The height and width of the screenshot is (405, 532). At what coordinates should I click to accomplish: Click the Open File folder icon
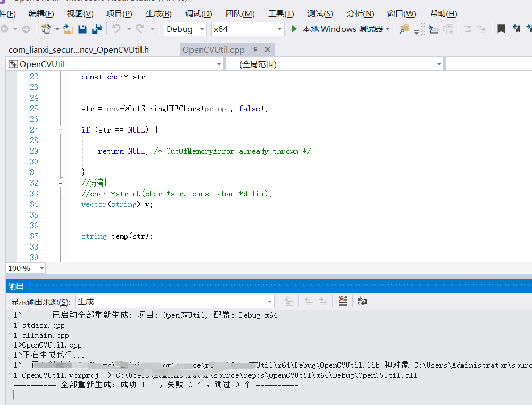[x=68, y=29]
